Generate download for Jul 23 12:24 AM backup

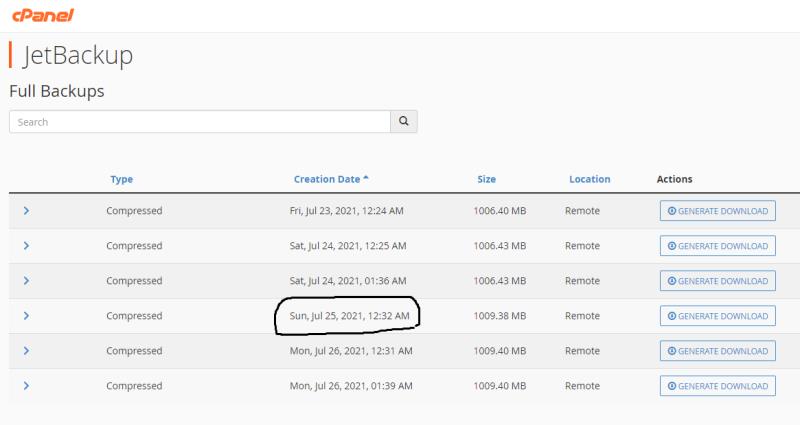pos(718,211)
